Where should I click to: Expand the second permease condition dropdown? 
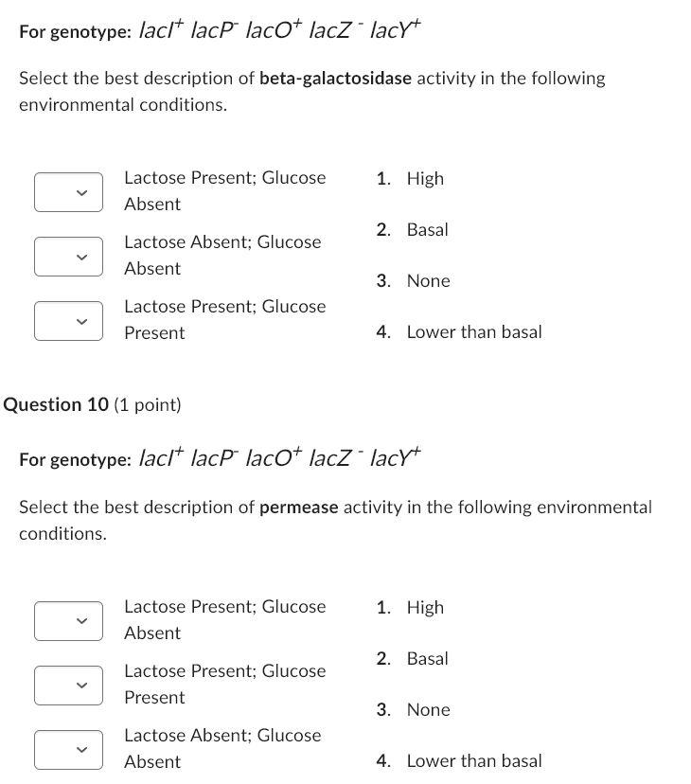pos(68,685)
